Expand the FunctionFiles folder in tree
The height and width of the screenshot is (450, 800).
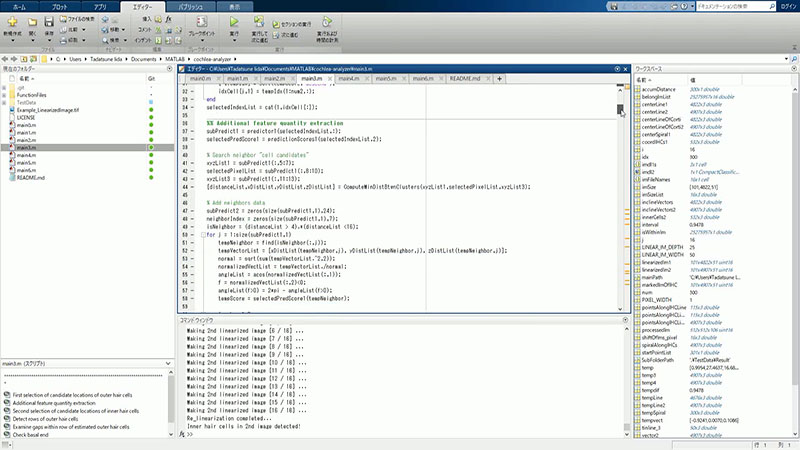click(x=4, y=95)
